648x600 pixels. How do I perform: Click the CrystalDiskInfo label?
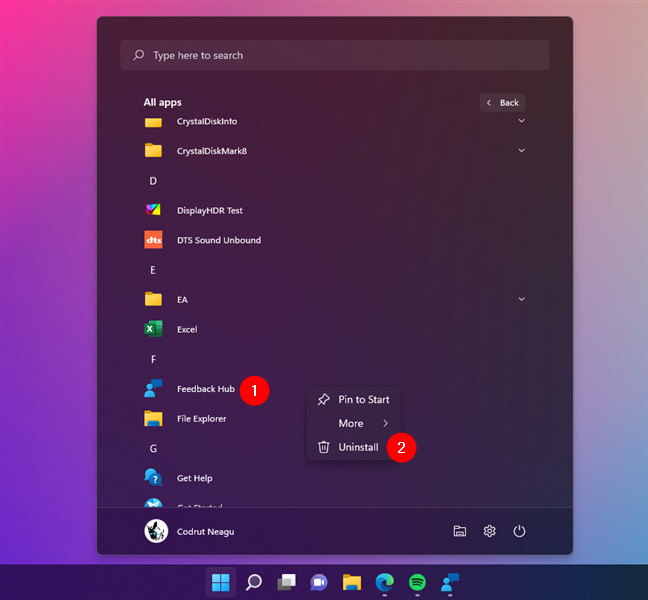pos(207,121)
